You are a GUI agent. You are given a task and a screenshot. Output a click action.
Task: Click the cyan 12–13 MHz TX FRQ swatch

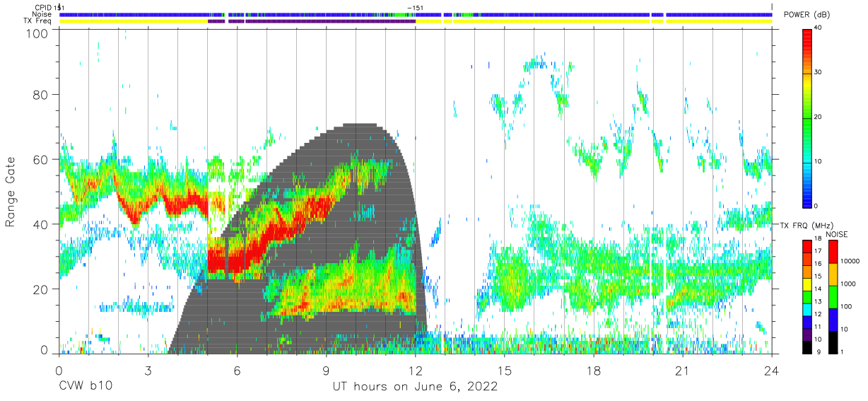[x=807, y=308]
